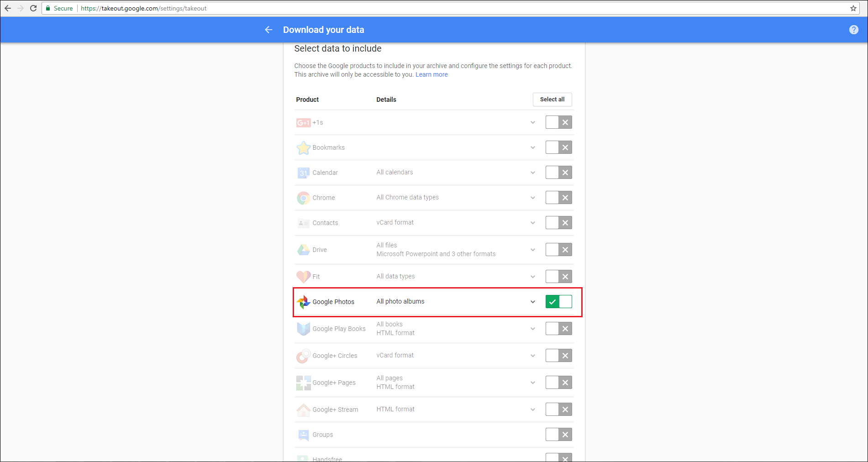This screenshot has width=868, height=462.
Task: Click 'Microsoft Powerpoint and 3 other formats'
Action: click(x=436, y=254)
